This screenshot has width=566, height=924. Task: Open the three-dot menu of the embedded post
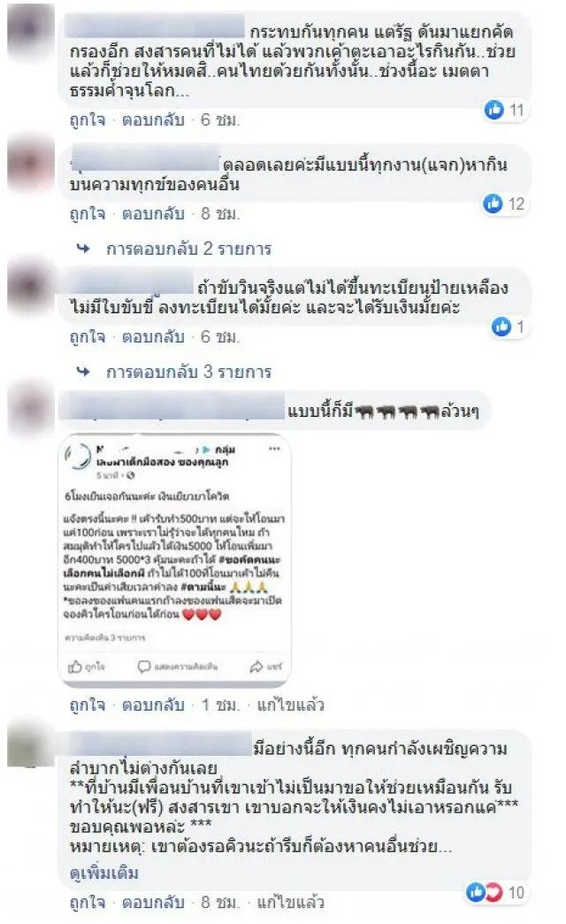(x=274, y=449)
